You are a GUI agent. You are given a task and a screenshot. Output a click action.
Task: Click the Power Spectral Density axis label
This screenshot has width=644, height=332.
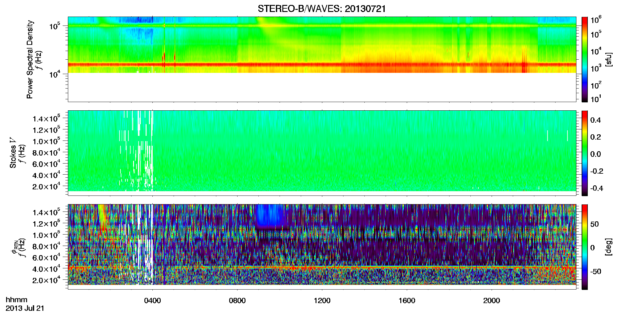[30, 59]
